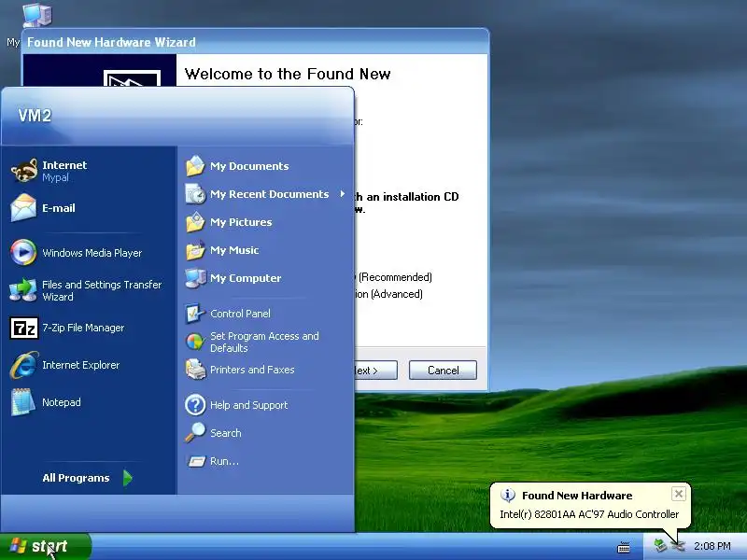This screenshot has width=747, height=560.
Task: Click Cancel in the hardware wizard
Action: tap(443, 370)
